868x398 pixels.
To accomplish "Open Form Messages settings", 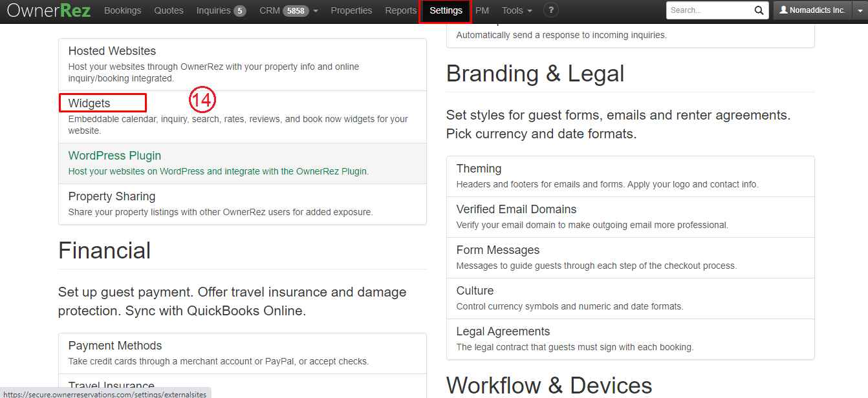I will (x=631, y=258).
